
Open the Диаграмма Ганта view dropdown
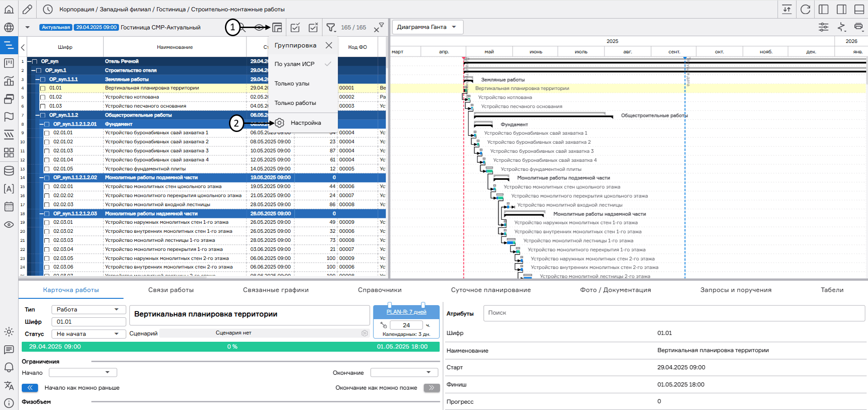427,27
